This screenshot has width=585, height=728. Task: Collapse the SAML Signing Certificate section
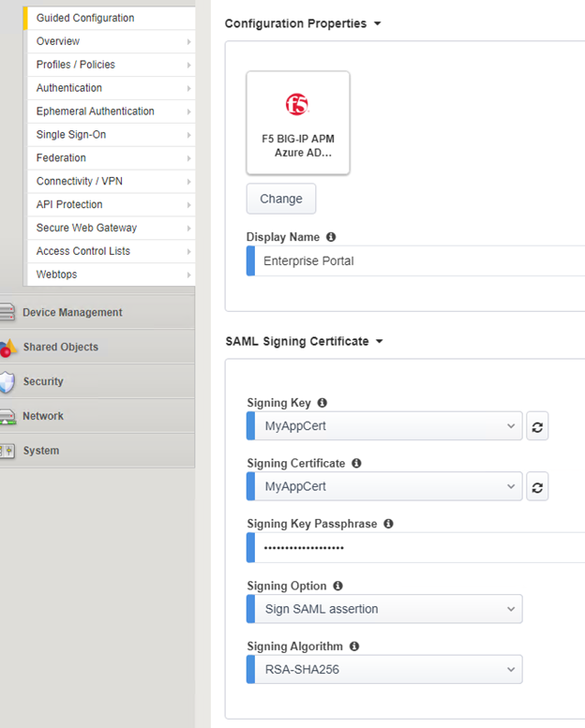coord(379,342)
